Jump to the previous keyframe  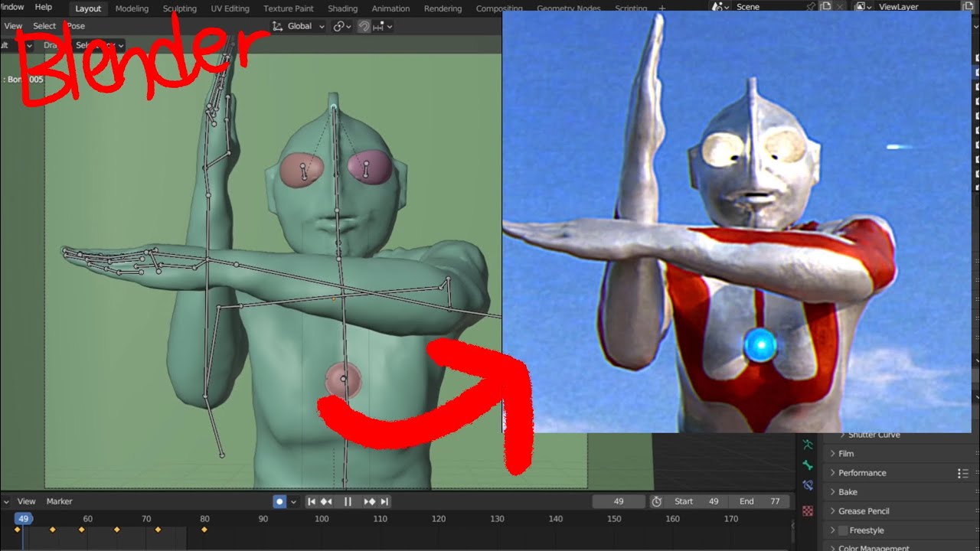tap(326, 501)
